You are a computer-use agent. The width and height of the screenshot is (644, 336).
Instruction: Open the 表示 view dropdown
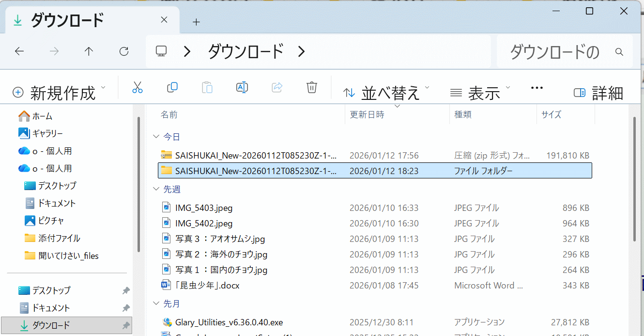pyautogui.click(x=480, y=93)
